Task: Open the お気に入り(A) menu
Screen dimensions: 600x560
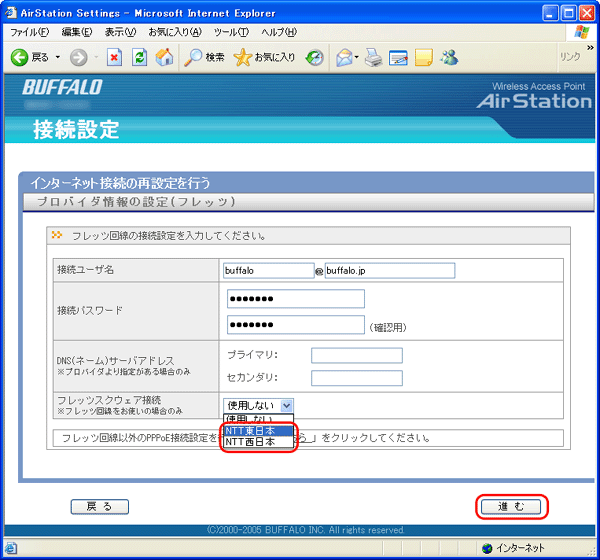Action: click(175, 32)
